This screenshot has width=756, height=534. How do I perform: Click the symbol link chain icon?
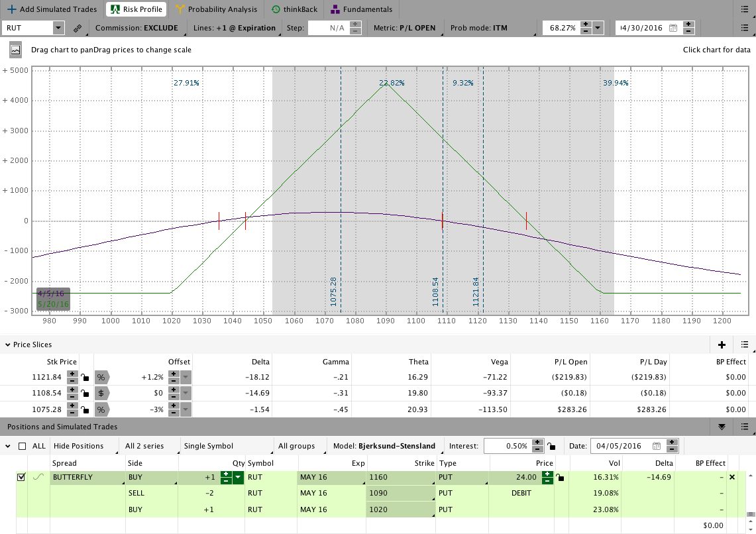77,28
